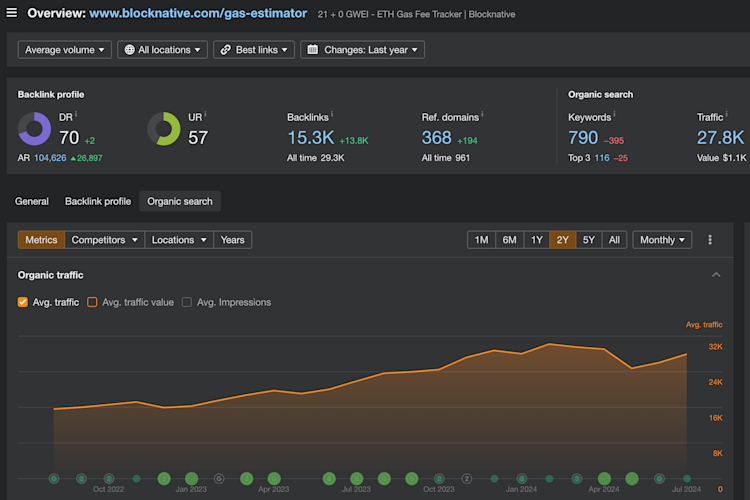Set chart range to 1M
This screenshot has height=500, width=750.
(x=481, y=240)
